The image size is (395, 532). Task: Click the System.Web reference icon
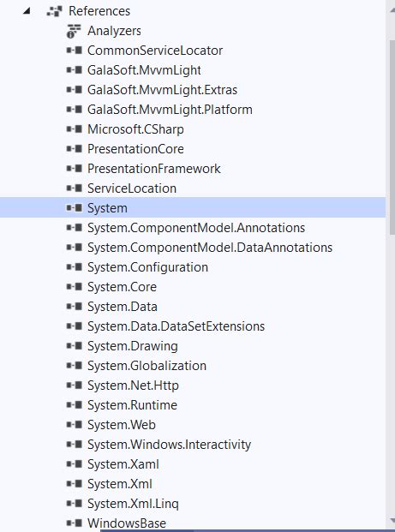(x=75, y=424)
